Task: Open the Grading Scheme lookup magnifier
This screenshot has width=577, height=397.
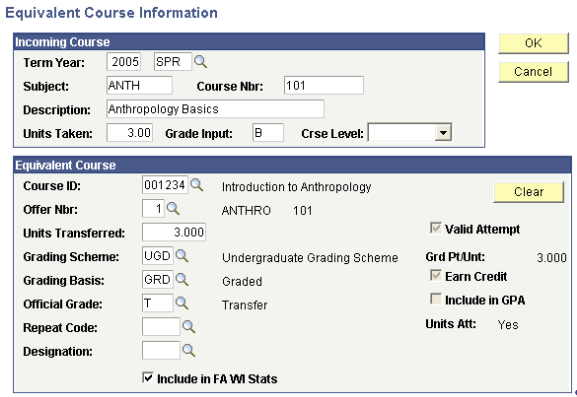Action: click(182, 255)
